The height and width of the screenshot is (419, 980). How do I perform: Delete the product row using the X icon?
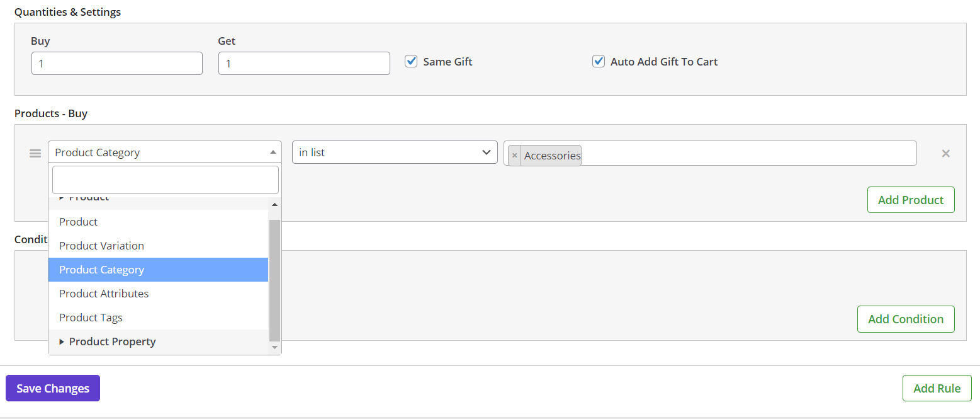(x=945, y=153)
